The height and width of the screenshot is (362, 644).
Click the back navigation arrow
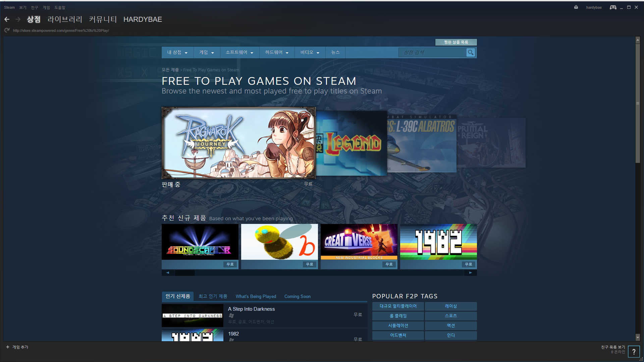[7, 19]
